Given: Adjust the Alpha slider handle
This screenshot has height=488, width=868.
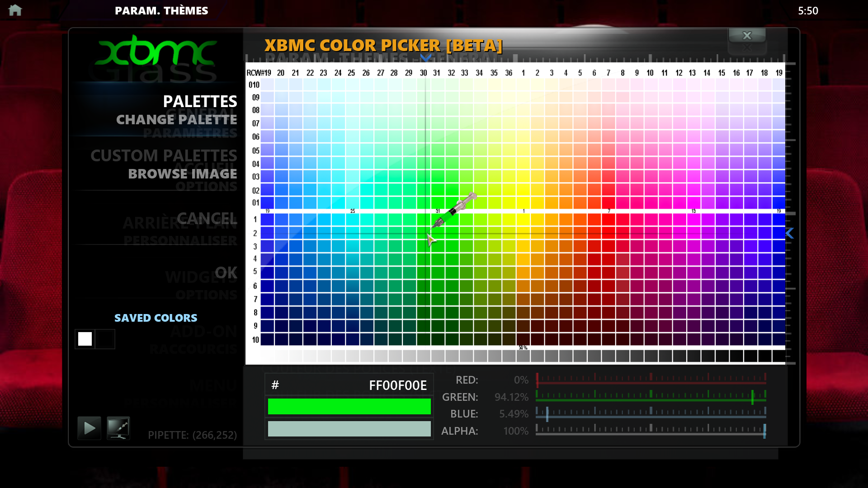Looking at the screenshot, I should pyautogui.click(x=764, y=431).
